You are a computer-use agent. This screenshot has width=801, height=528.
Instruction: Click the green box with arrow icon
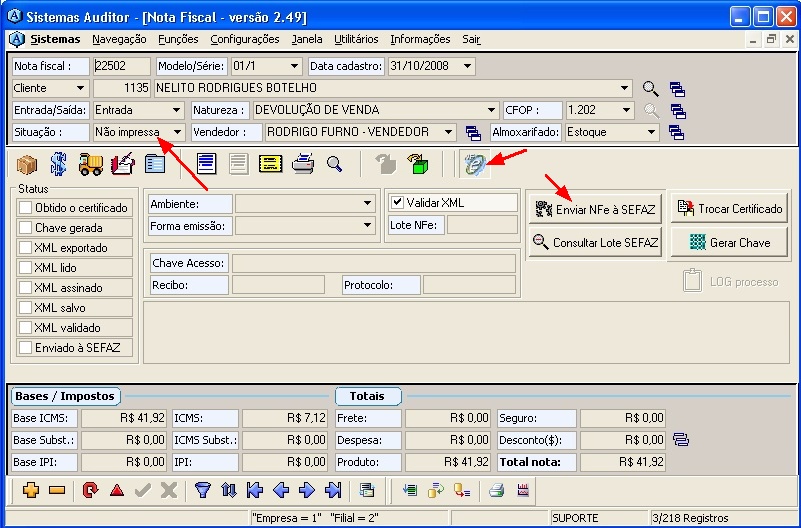tap(417, 164)
